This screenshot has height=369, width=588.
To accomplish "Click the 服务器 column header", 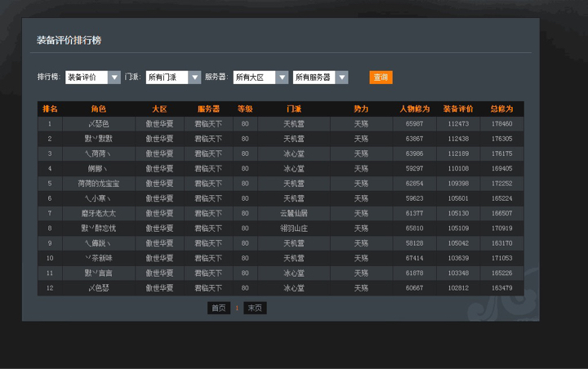I will tap(208, 109).
